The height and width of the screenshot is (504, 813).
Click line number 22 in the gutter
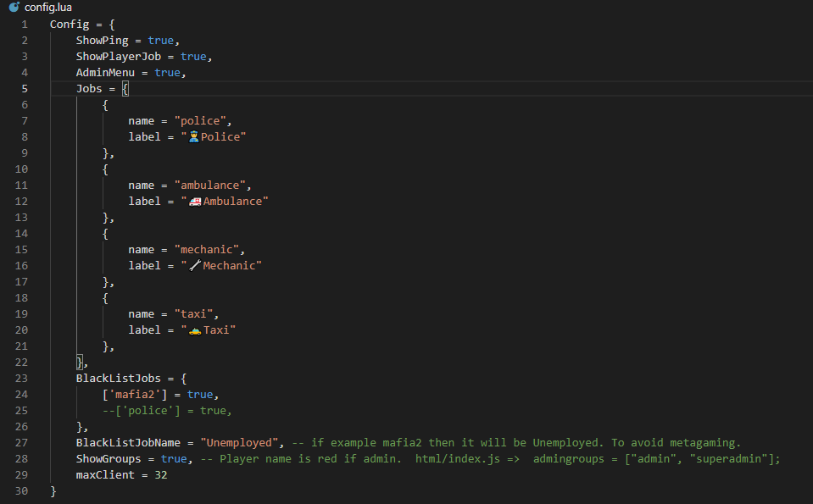pos(21,362)
